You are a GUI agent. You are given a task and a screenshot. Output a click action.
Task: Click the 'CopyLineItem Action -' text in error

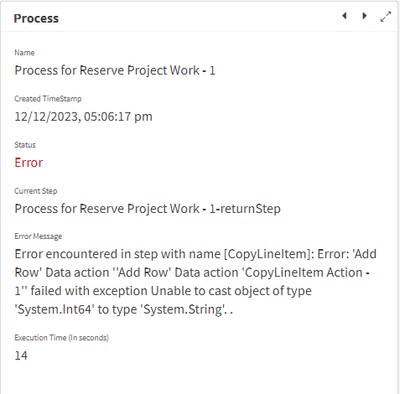click(306, 273)
